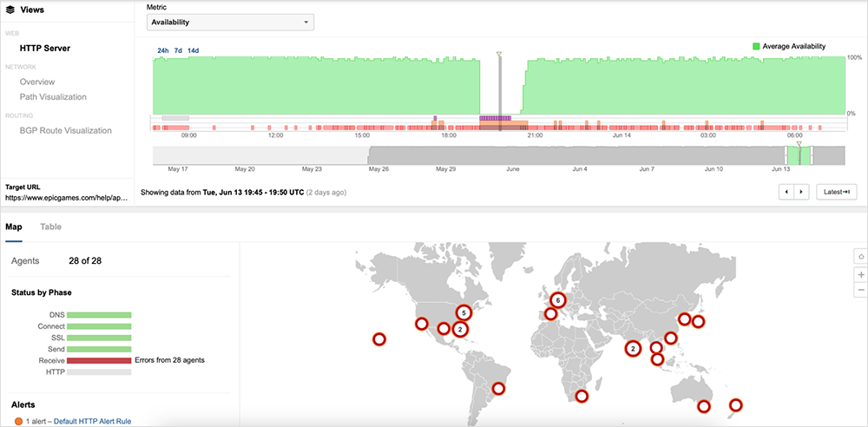
Task: Zoom out on the map
Action: click(x=860, y=290)
